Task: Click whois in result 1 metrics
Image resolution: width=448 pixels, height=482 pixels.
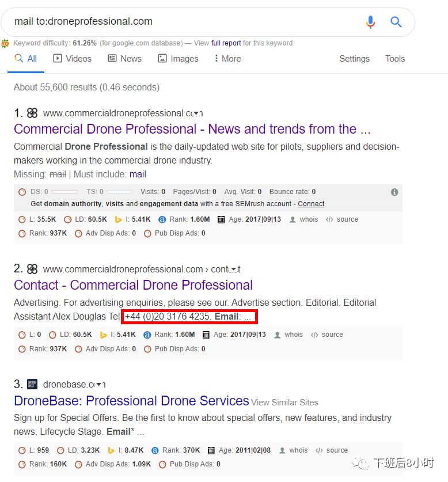Action: coord(309,219)
